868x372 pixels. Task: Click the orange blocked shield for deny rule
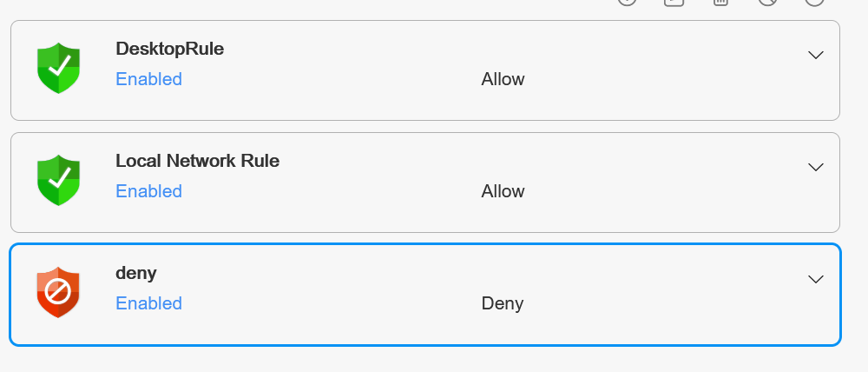(58, 292)
